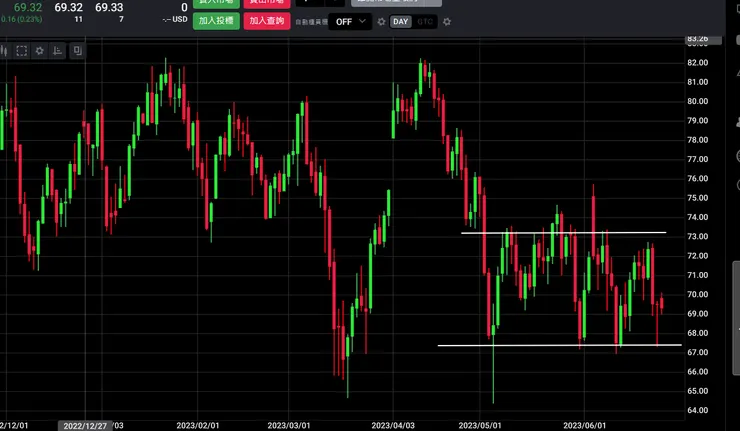This screenshot has height=431, width=740.
Task: Click the 2023/05/01 date label
Action: [480, 425]
